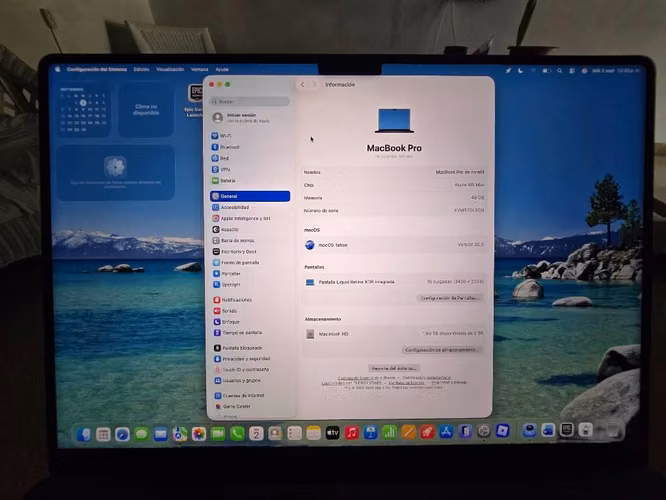Click the Reporte del sistema button
This screenshot has height=500, width=666.
click(x=394, y=368)
